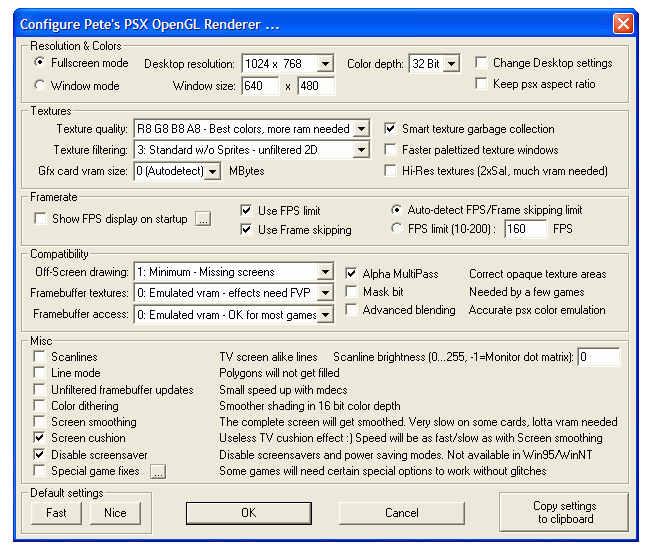Select Window mode radio button

point(41,86)
